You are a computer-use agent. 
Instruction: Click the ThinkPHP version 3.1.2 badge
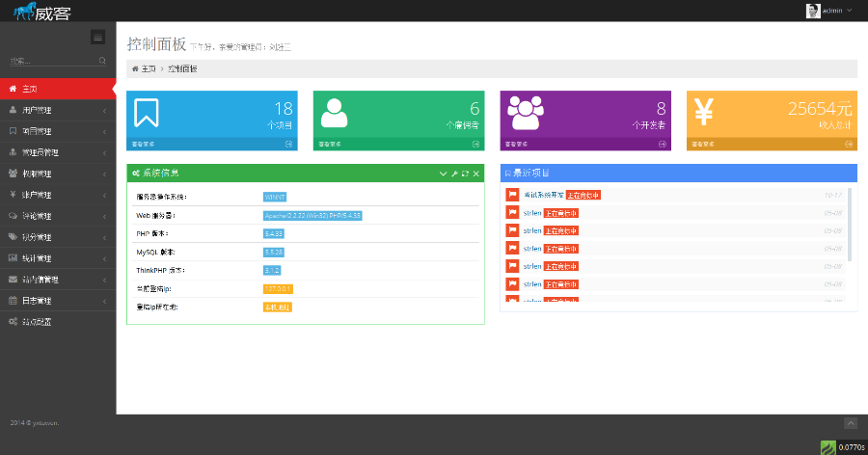point(272,270)
